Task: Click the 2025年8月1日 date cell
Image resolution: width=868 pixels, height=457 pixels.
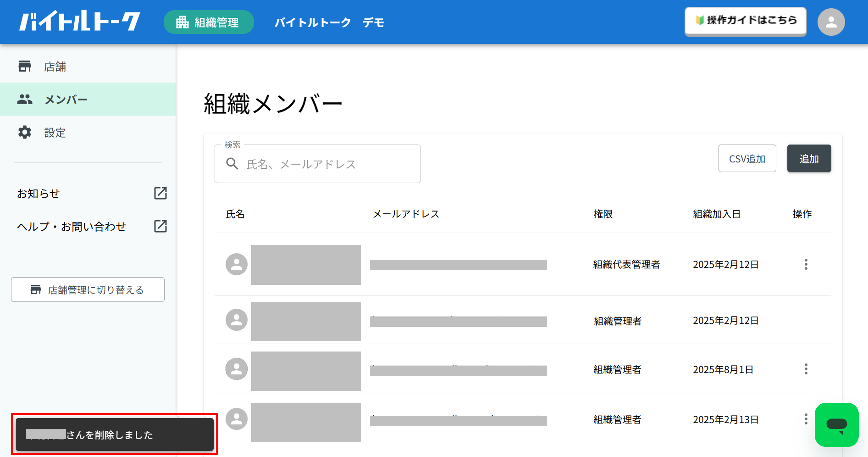Action: [723, 370]
